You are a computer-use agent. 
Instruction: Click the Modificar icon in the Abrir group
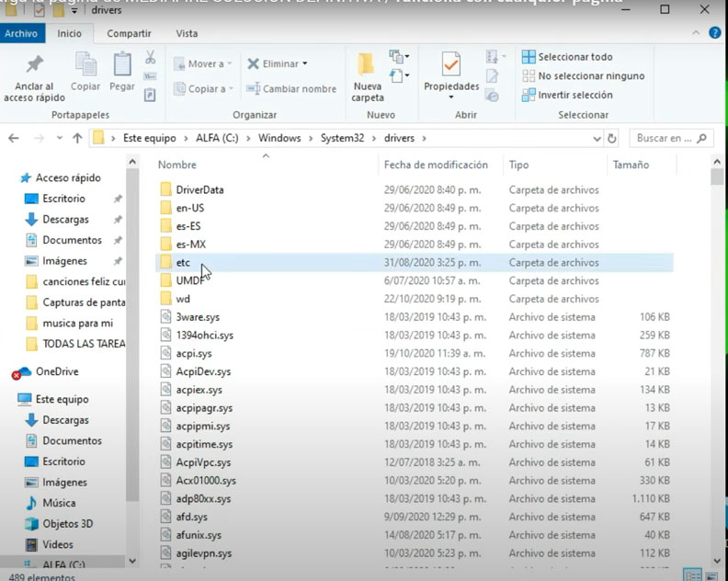coord(492,75)
